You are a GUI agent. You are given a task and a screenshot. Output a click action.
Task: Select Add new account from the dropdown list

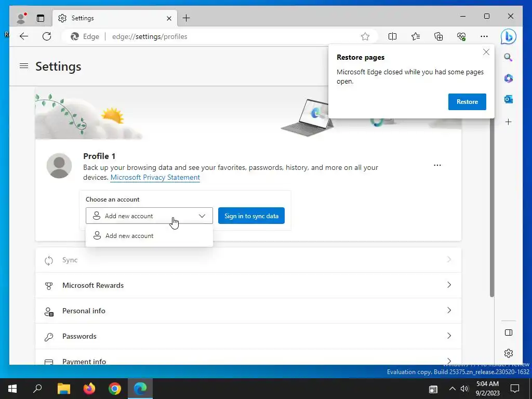point(149,236)
